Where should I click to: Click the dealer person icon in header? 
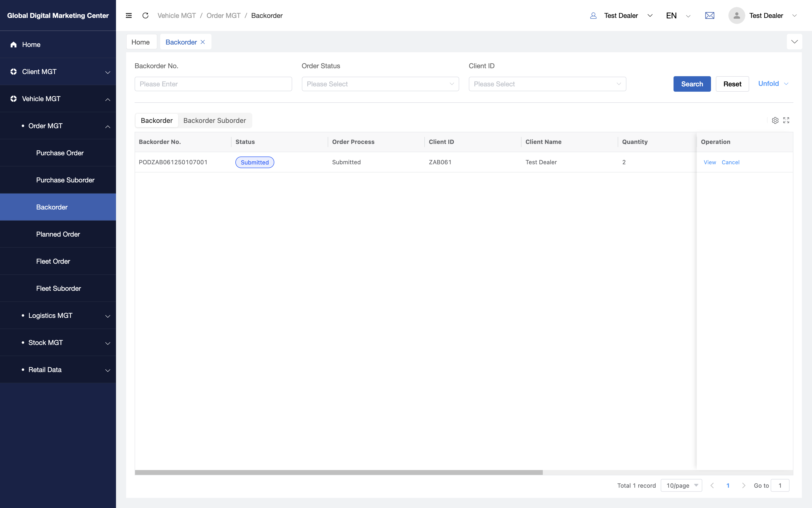593,15
